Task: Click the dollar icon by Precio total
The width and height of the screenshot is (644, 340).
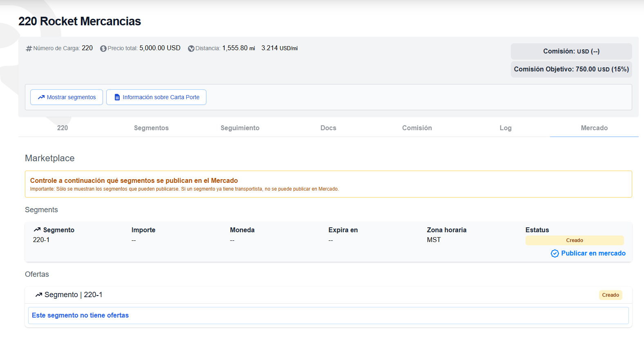Action: [x=103, y=49]
